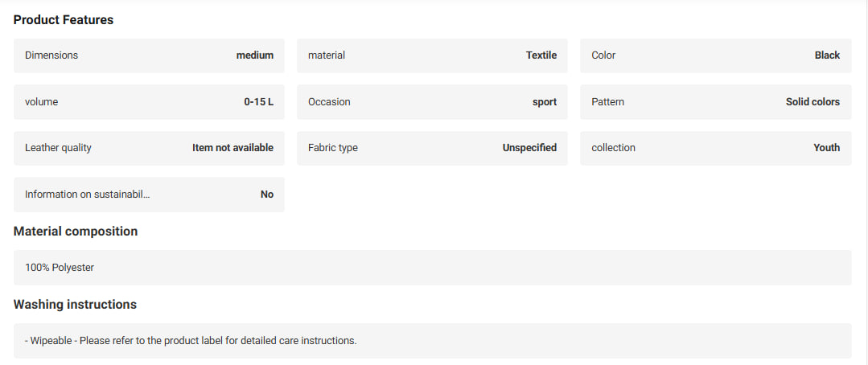
Task: Select the 100% Polyester composition box
Action: pos(432,268)
